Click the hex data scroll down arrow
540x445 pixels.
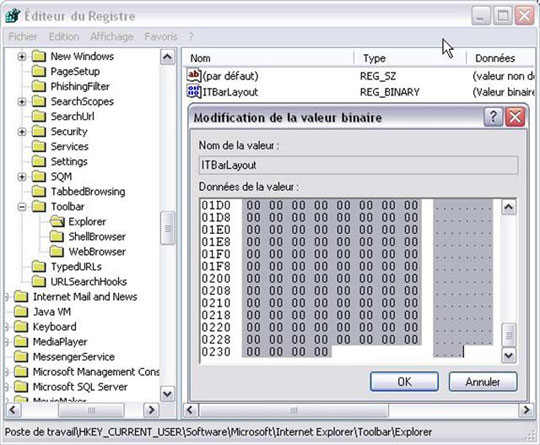point(509,355)
